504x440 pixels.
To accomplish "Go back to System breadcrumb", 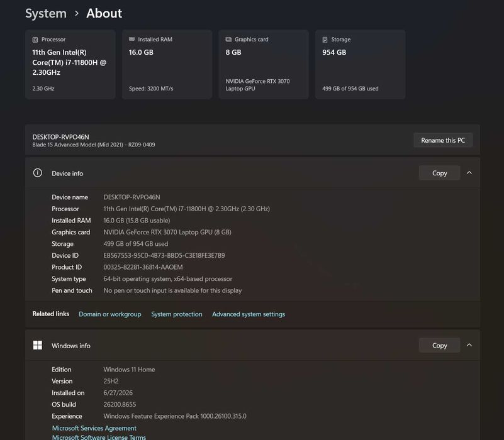I will [46, 13].
